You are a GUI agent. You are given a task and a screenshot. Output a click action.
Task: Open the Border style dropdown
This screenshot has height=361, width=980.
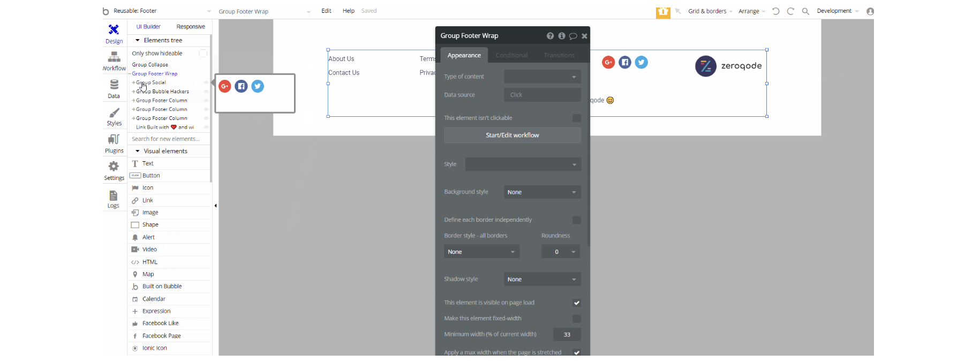tap(481, 252)
